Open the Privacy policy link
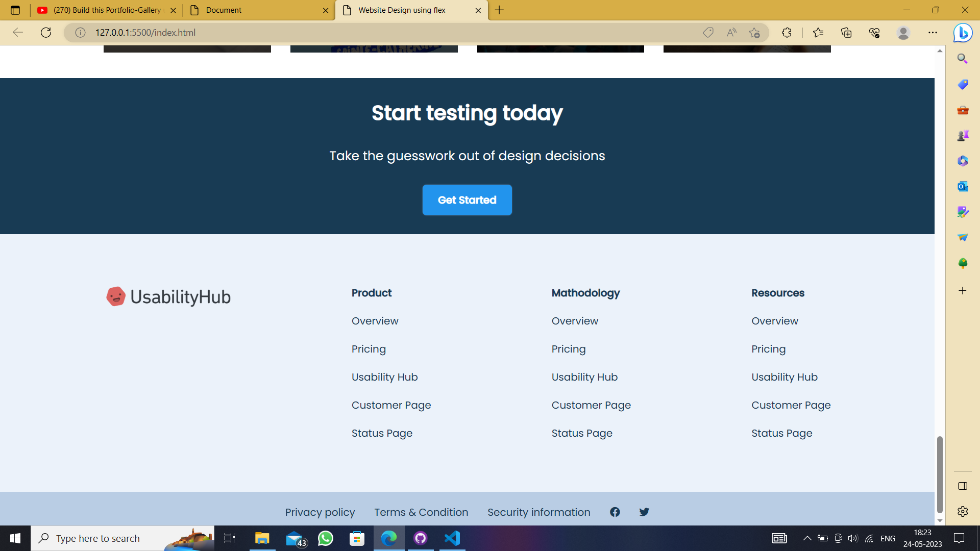The height and width of the screenshot is (551, 980). (320, 512)
